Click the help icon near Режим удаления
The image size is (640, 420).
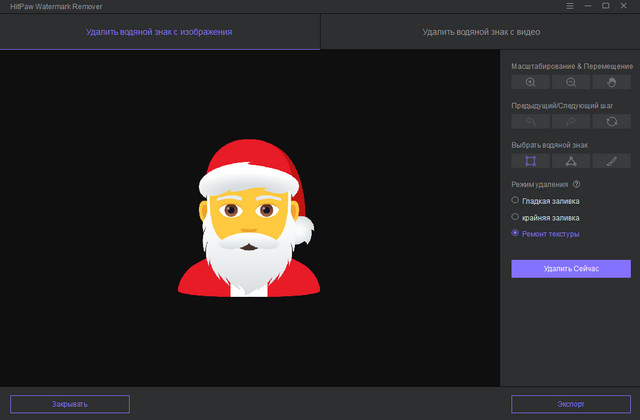(x=577, y=185)
